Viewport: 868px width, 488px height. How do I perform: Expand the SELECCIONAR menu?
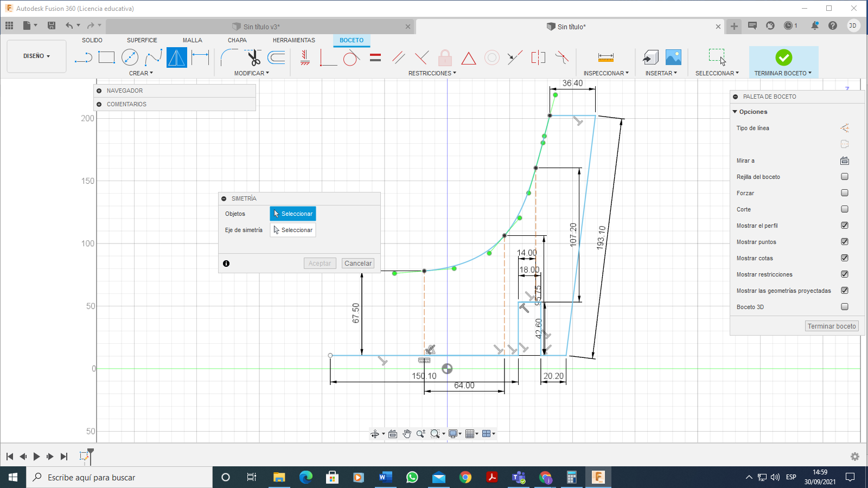pos(717,73)
